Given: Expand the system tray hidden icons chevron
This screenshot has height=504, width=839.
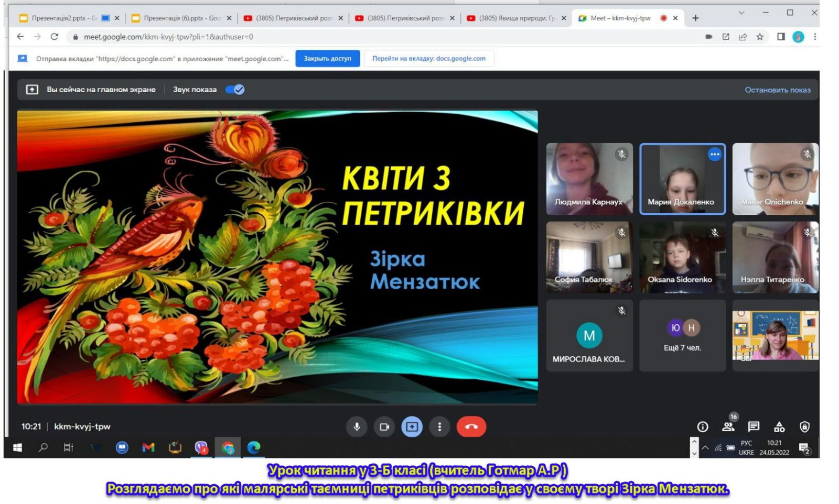Looking at the screenshot, I should pos(705,448).
